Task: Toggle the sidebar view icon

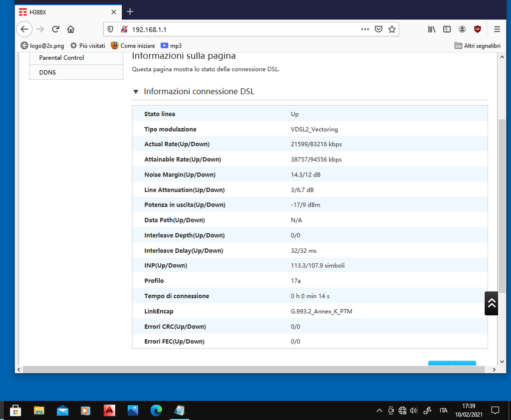Action: coord(447,29)
